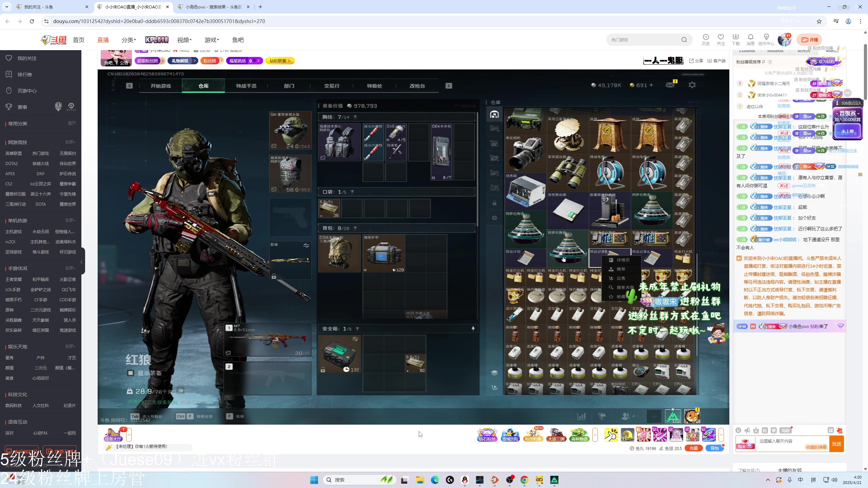Click the 充值 recharge button
This screenshot has width=868, height=488.
point(694,448)
